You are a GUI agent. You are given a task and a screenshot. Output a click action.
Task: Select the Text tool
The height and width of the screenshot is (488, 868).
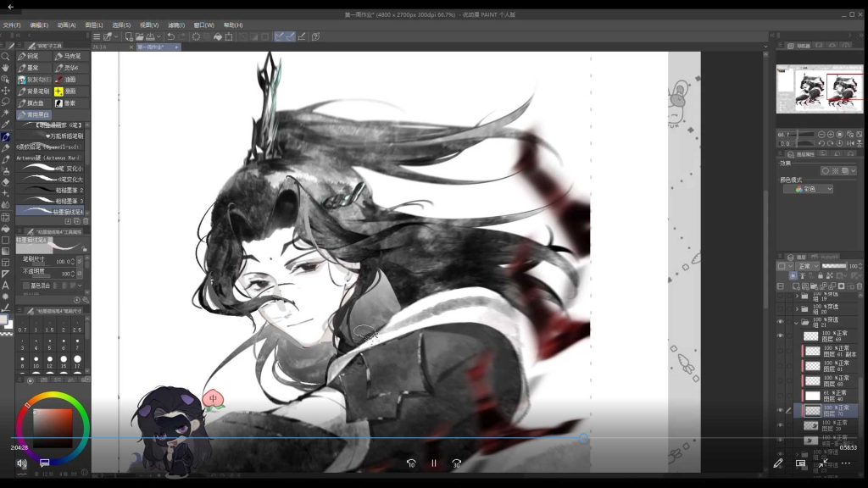tap(6, 286)
